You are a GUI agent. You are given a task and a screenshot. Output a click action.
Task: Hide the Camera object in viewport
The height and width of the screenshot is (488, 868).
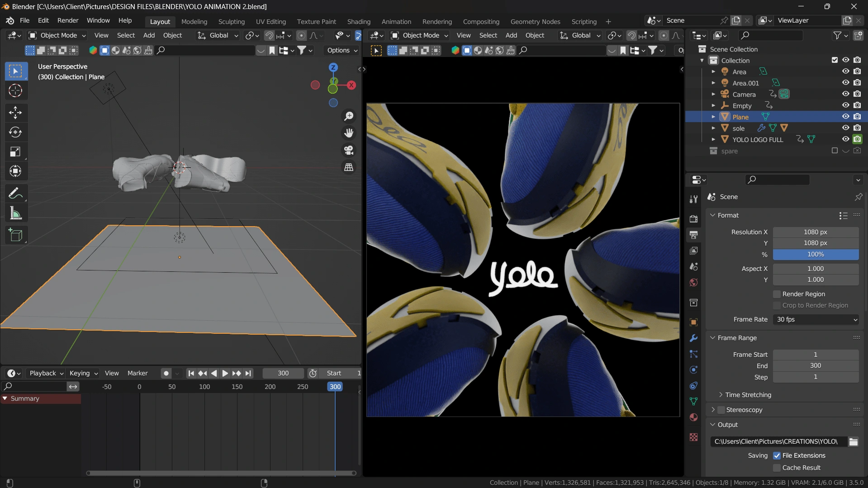tap(845, 94)
